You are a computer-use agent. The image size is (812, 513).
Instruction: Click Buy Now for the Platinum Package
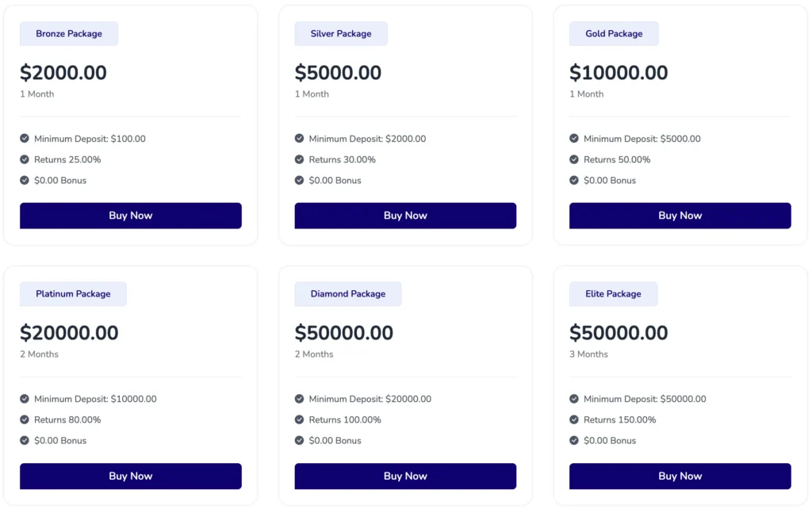pyautogui.click(x=130, y=476)
